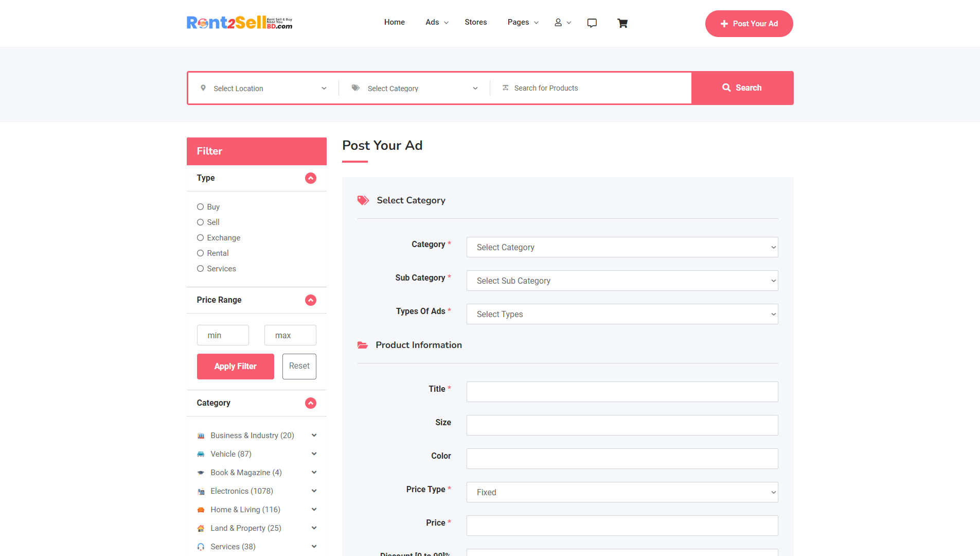The image size is (980, 556).
Task: Go to the Stores page
Action: (x=475, y=22)
